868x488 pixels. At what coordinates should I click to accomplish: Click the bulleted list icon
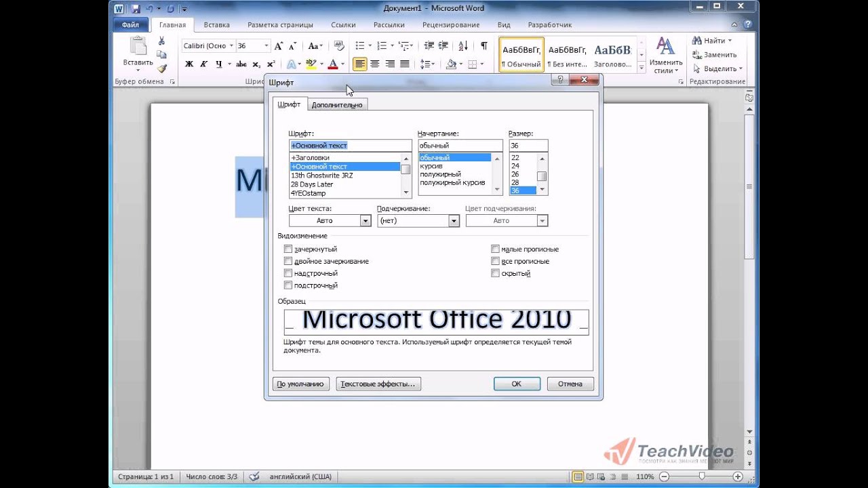pos(360,46)
